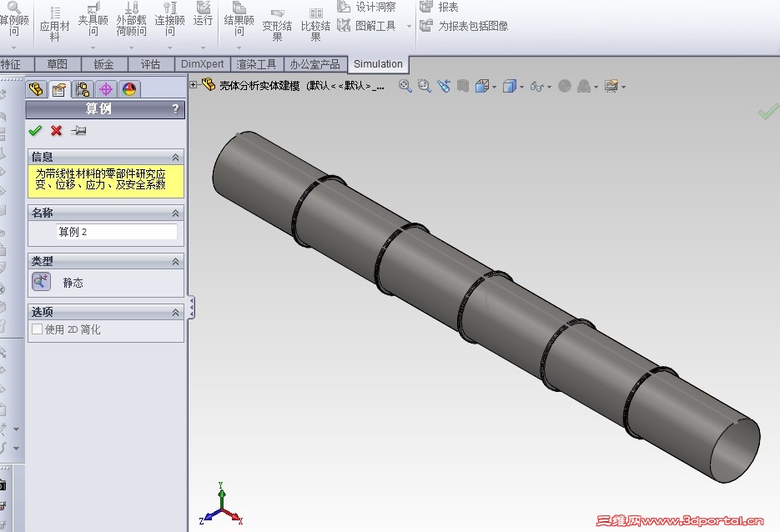The height and width of the screenshot is (532, 780).
Task: Click Zoom to Fit in view toolbar
Action: [405, 86]
